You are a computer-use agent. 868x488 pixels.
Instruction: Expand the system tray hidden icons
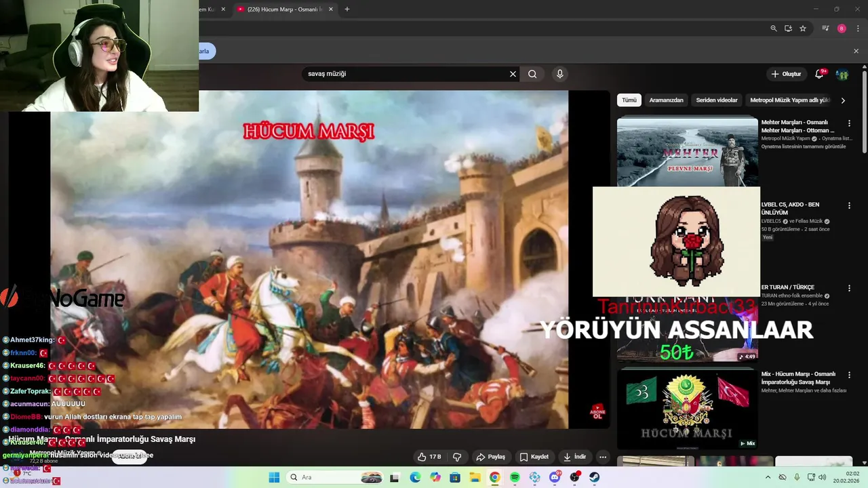pyautogui.click(x=768, y=477)
